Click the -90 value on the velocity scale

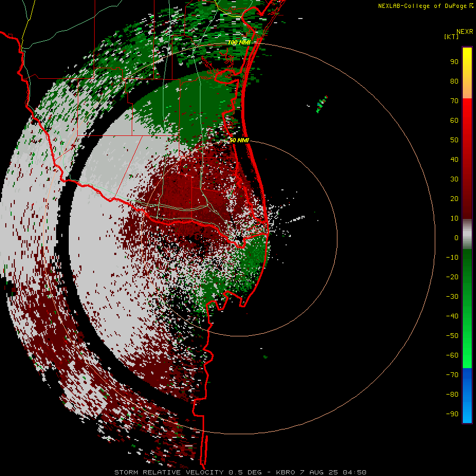(452, 414)
